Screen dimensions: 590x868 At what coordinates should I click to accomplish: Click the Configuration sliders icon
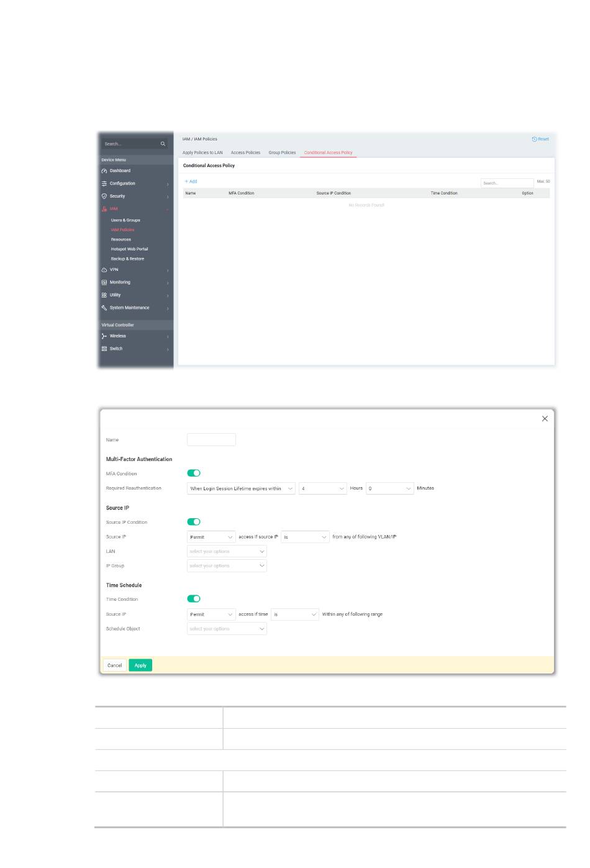[104, 183]
